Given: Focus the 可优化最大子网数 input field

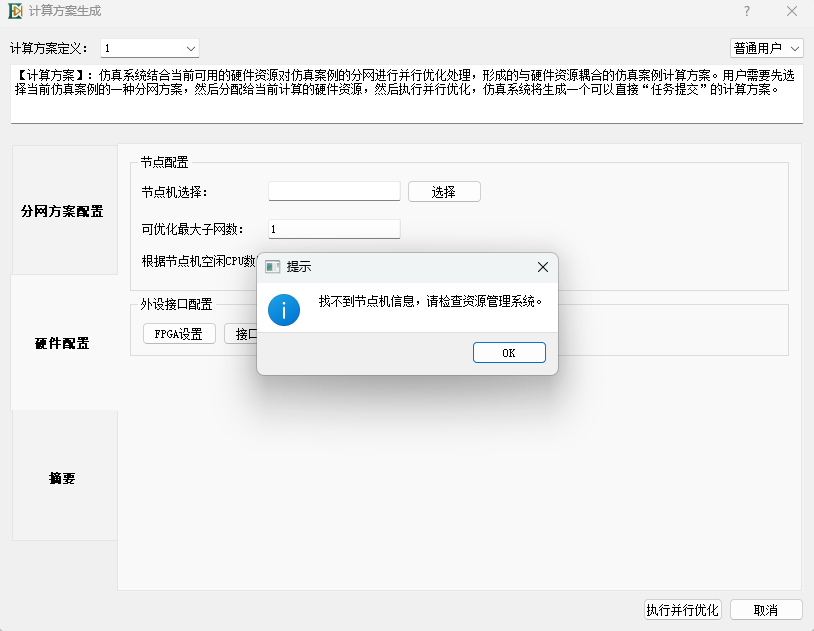Looking at the screenshot, I should click(x=334, y=229).
